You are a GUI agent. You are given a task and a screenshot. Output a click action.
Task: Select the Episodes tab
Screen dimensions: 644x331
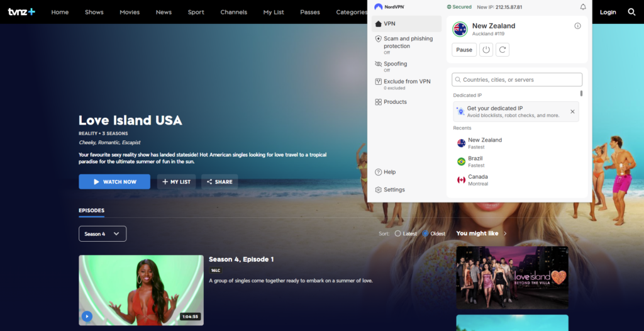[92, 211]
